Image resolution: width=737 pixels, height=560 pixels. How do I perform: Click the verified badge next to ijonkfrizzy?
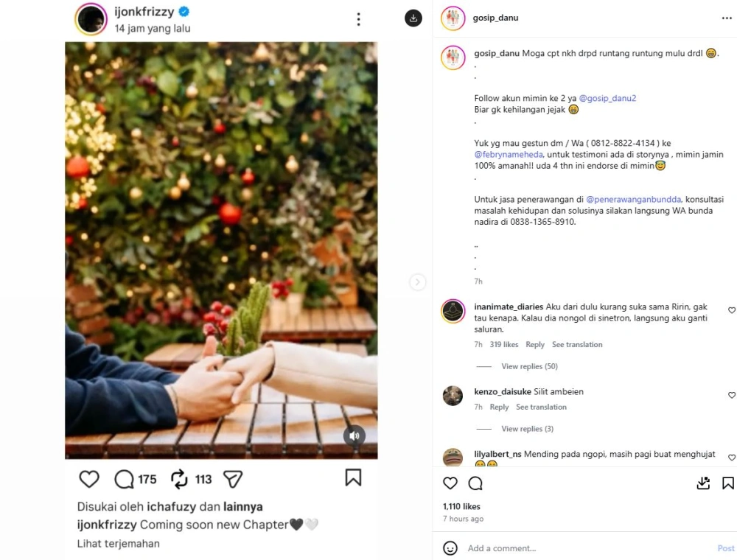click(x=184, y=12)
